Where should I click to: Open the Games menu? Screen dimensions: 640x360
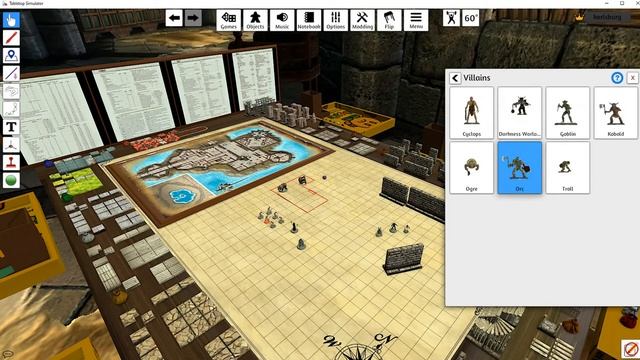pyautogui.click(x=229, y=20)
